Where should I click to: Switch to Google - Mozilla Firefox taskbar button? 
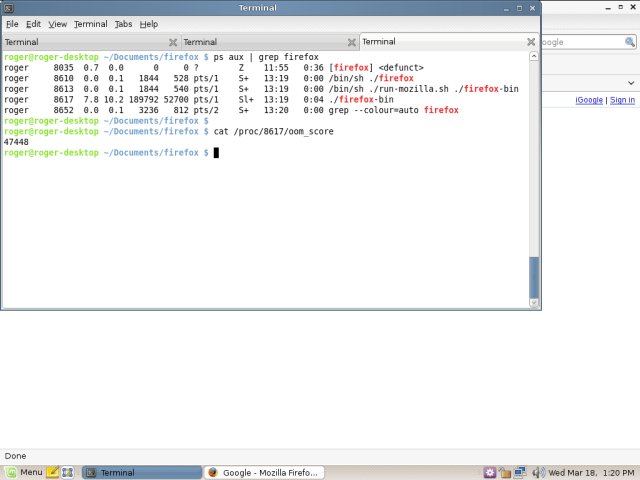(263, 472)
